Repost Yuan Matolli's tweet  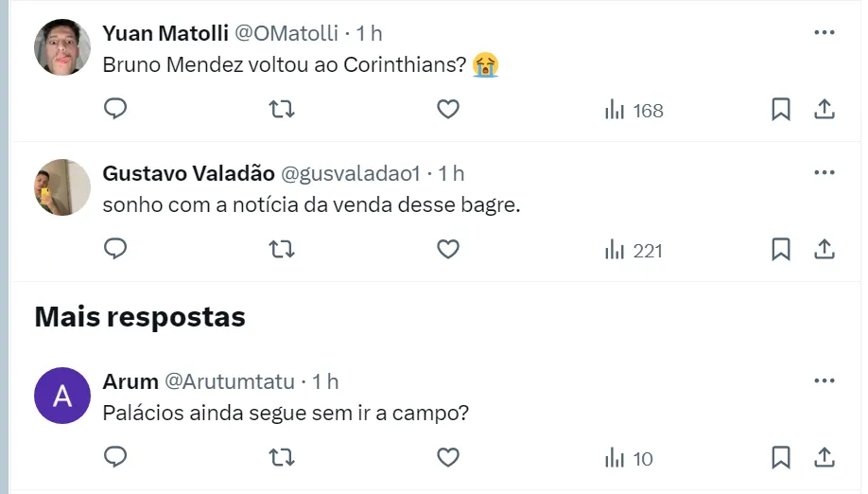(282, 110)
